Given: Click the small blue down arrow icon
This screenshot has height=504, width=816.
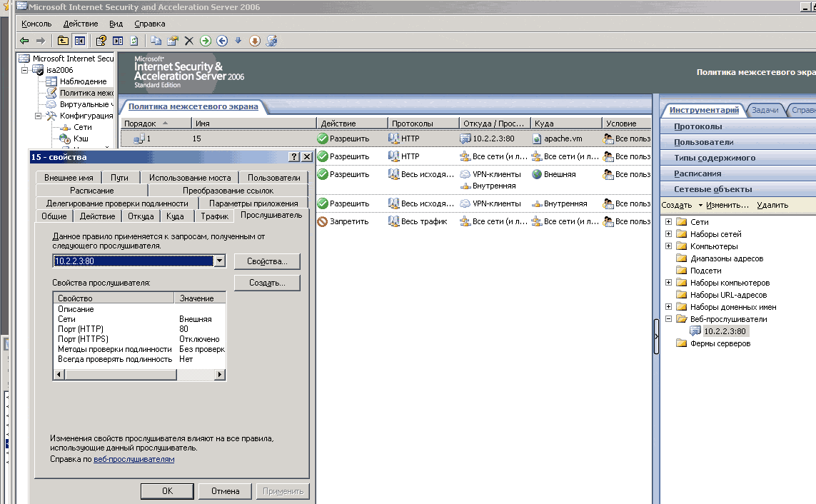Looking at the screenshot, I should [x=238, y=41].
